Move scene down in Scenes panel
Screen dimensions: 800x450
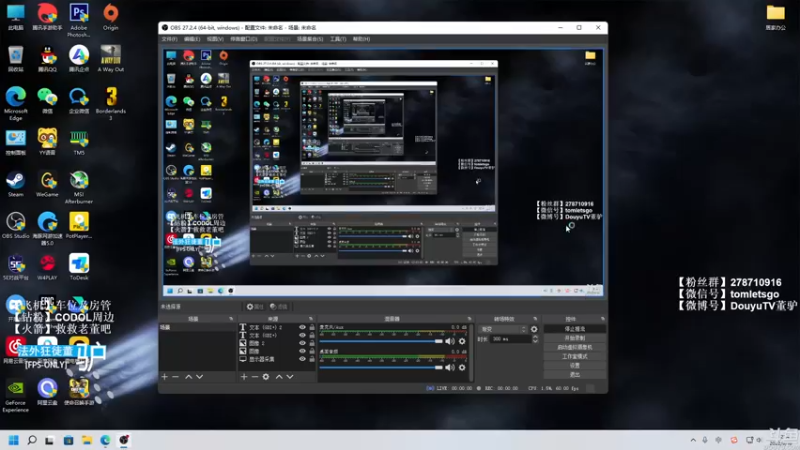pyautogui.click(x=199, y=377)
